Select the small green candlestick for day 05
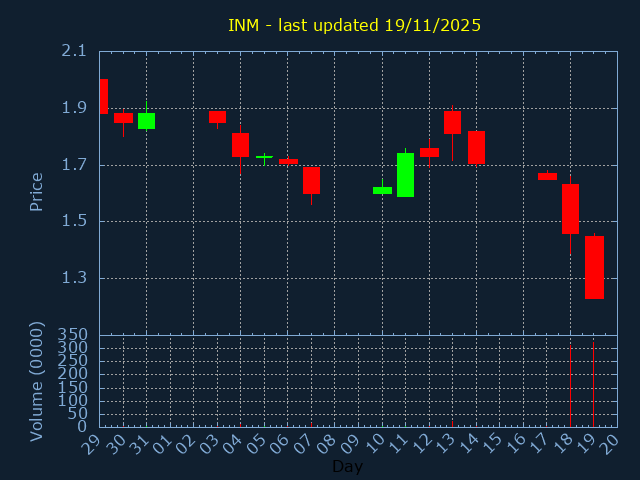Viewport: 640px width, 480px height. (264, 157)
